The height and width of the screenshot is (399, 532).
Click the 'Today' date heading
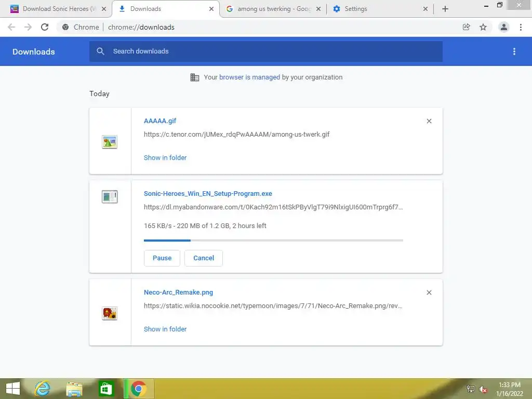99,94
